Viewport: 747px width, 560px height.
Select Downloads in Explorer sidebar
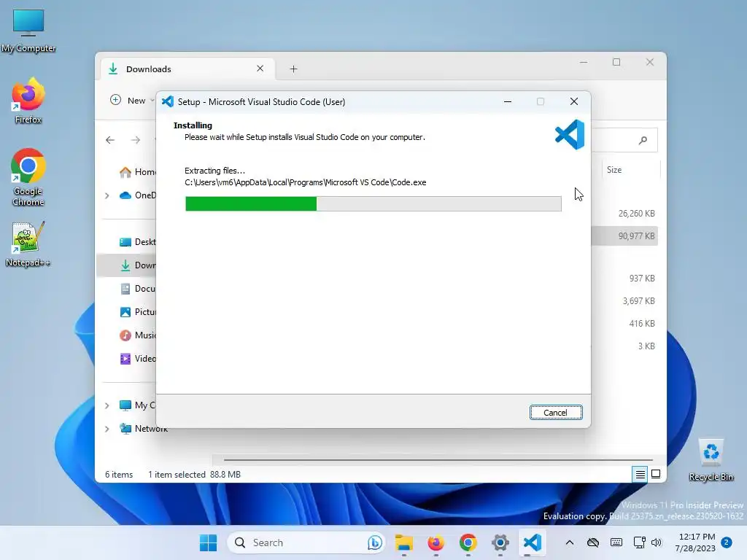127,265
